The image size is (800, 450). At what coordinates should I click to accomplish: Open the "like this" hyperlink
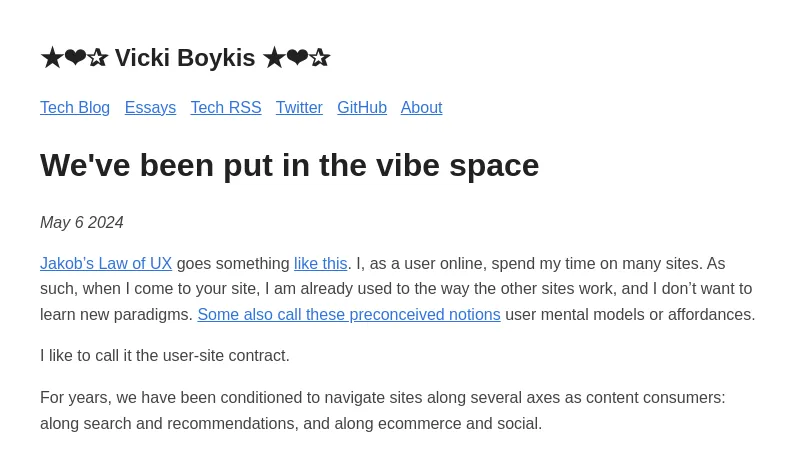click(x=320, y=264)
